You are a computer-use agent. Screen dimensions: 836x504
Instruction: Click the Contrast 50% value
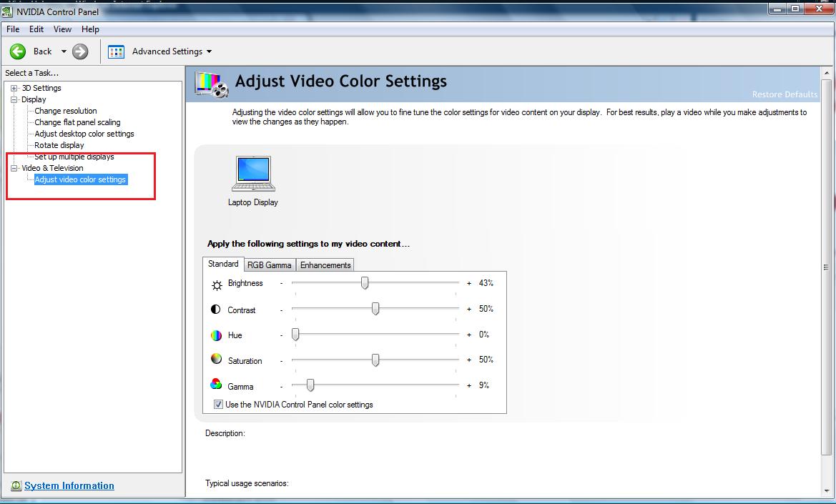click(486, 308)
